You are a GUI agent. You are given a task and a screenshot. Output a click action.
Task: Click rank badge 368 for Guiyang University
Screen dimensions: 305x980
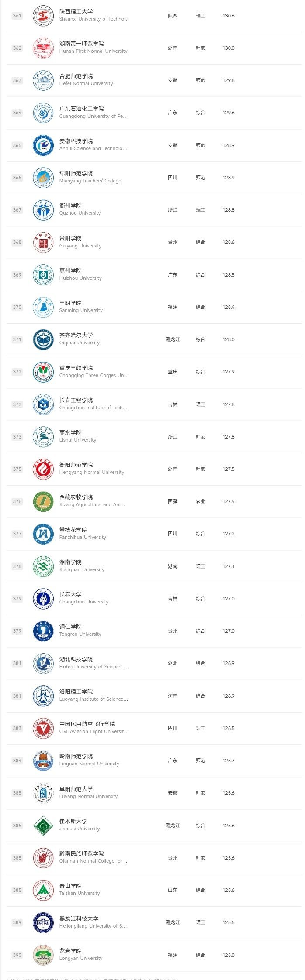click(17, 243)
